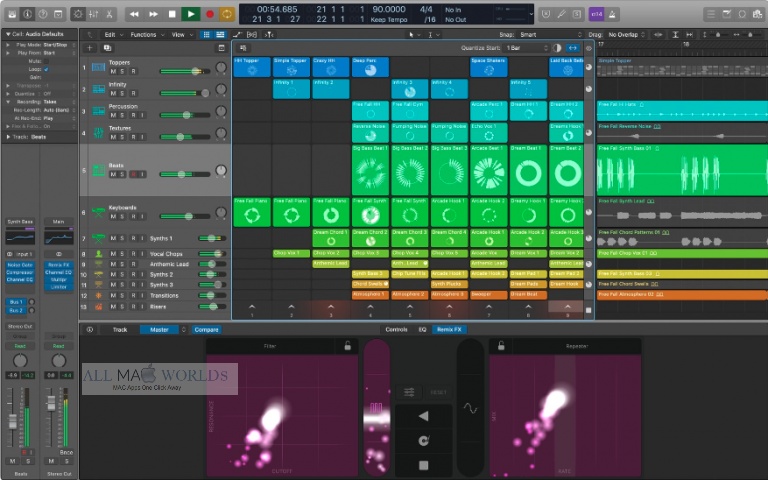Open the Library button in control bar
The height and width of the screenshot is (480, 768).
pyautogui.click(x=12, y=14)
